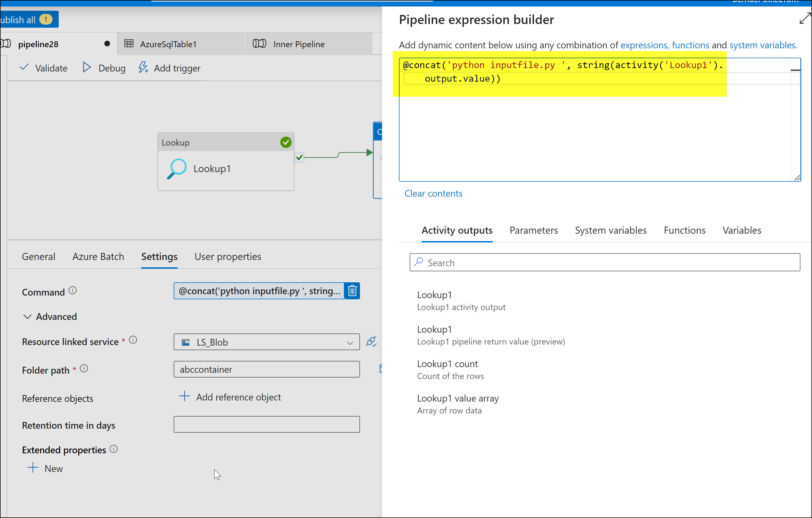Collapse the Advanced section
This screenshot has width=812, height=518.
pyautogui.click(x=27, y=317)
